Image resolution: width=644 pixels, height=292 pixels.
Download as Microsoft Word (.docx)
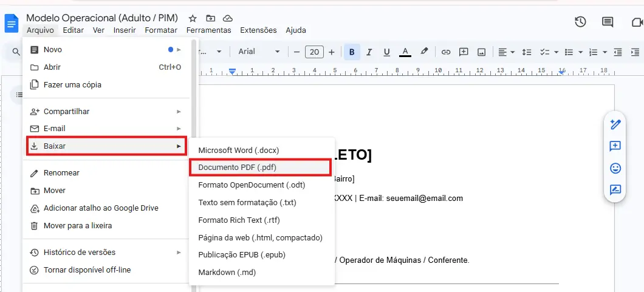pyautogui.click(x=262, y=151)
